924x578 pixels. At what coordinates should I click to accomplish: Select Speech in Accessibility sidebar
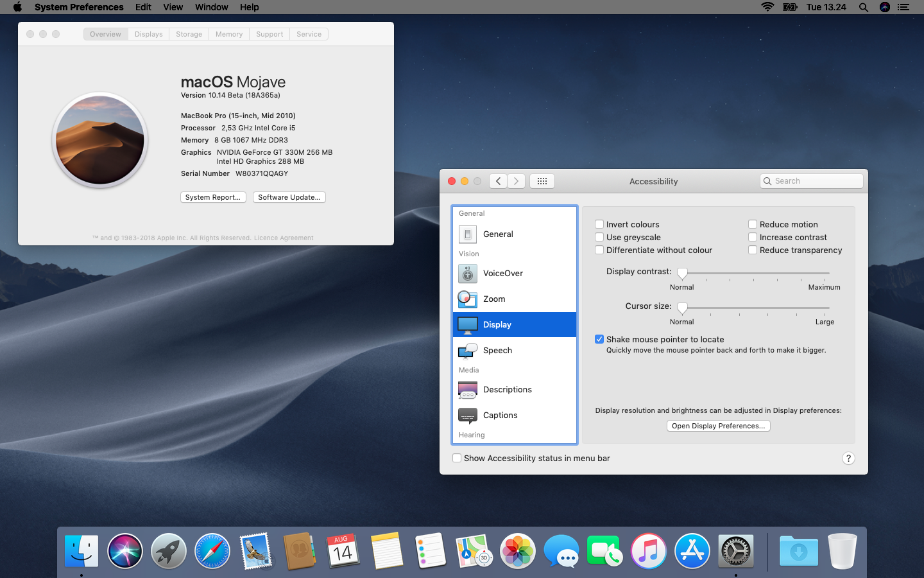(x=515, y=350)
